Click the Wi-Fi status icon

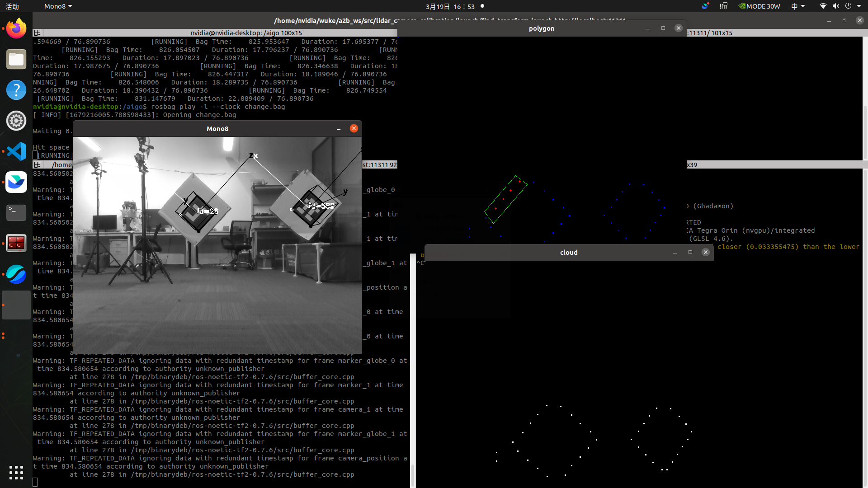point(823,6)
